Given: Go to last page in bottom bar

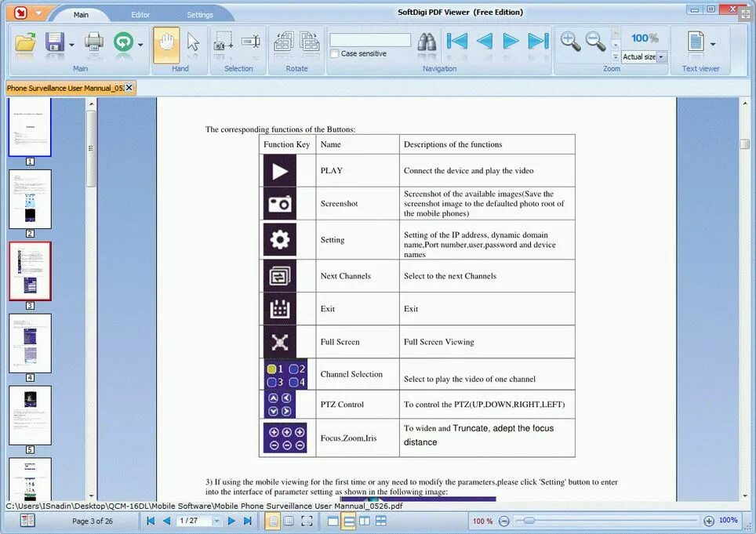Looking at the screenshot, I should point(248,521).
